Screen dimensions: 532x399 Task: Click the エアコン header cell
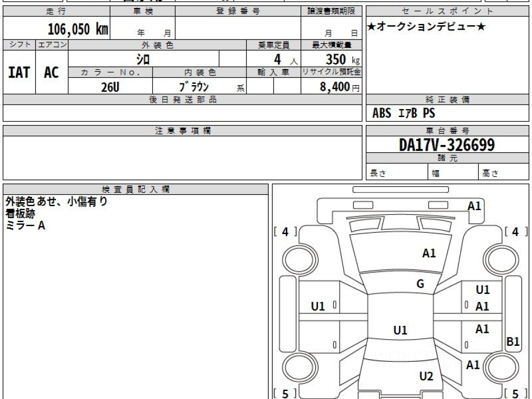(52, 45)
